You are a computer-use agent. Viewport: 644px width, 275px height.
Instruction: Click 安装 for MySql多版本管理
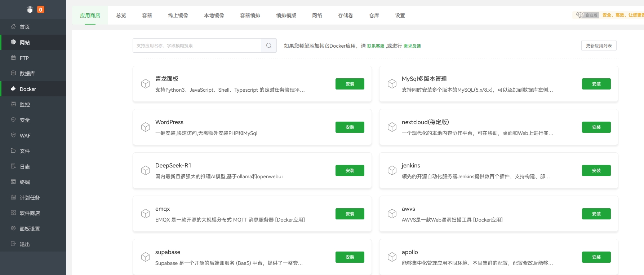pyautogui.click(x=596, y=84)
